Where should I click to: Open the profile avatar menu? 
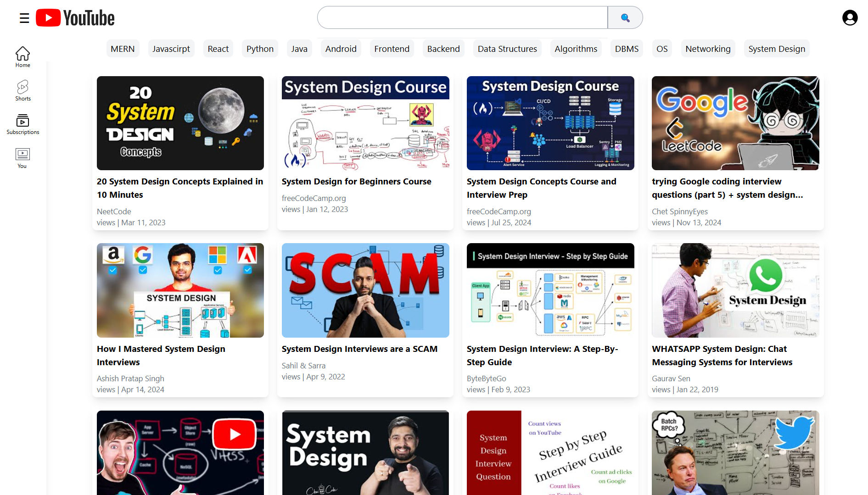point(850,18)
